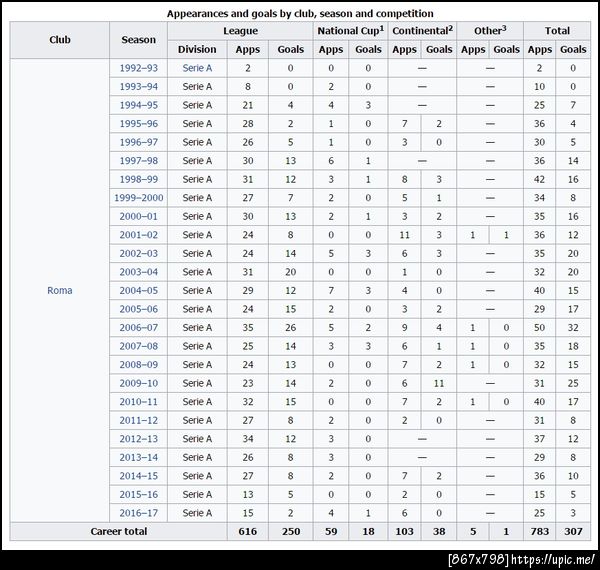Select 2015–16 league apps value 13

point(248,495)
